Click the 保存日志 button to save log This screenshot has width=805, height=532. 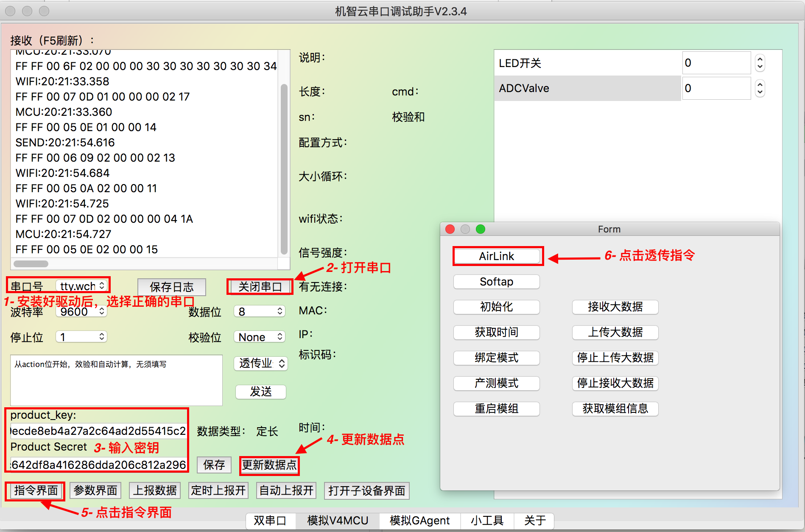click(171, 287)
